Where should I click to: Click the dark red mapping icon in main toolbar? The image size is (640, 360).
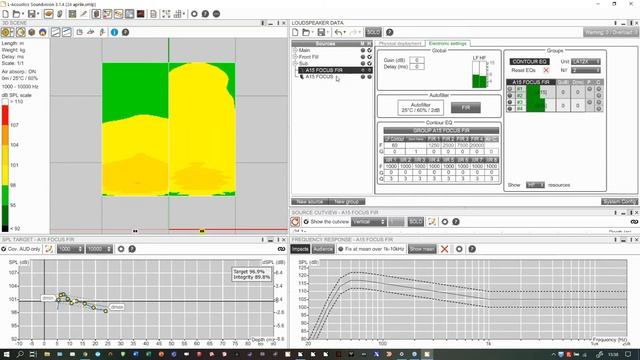tap(140, 14)
